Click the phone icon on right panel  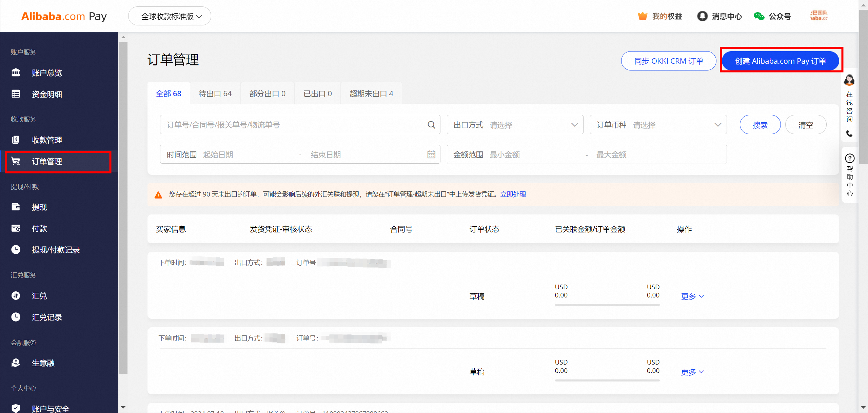pos(849,133)
